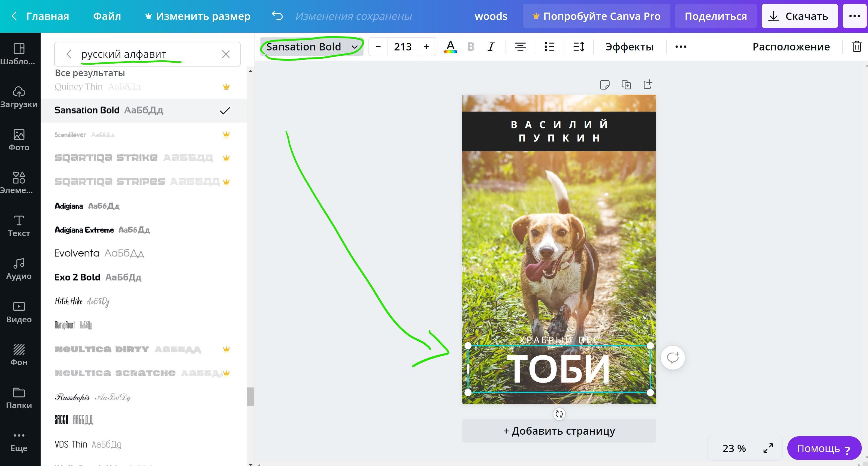The height and width of the screenshot is (466, 868).
Task: Click the Скачать download button
Action: click(x=799, y=16)
